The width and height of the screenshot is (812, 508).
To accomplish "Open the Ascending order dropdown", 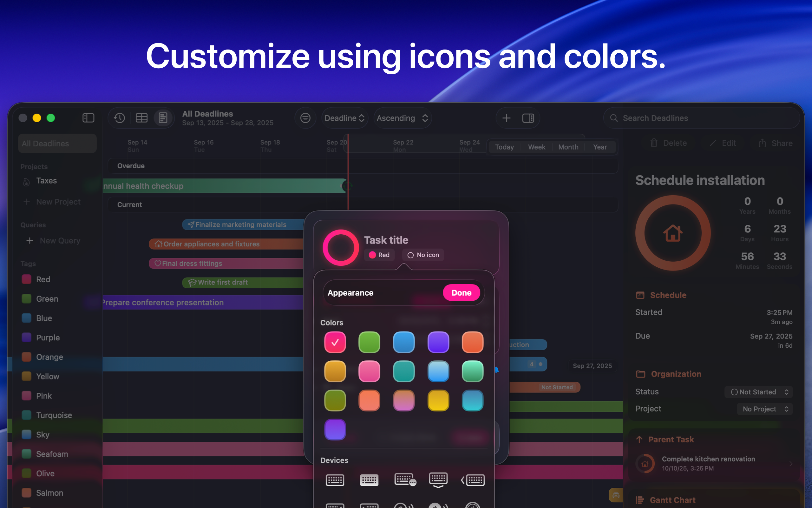I will point(402,118).
